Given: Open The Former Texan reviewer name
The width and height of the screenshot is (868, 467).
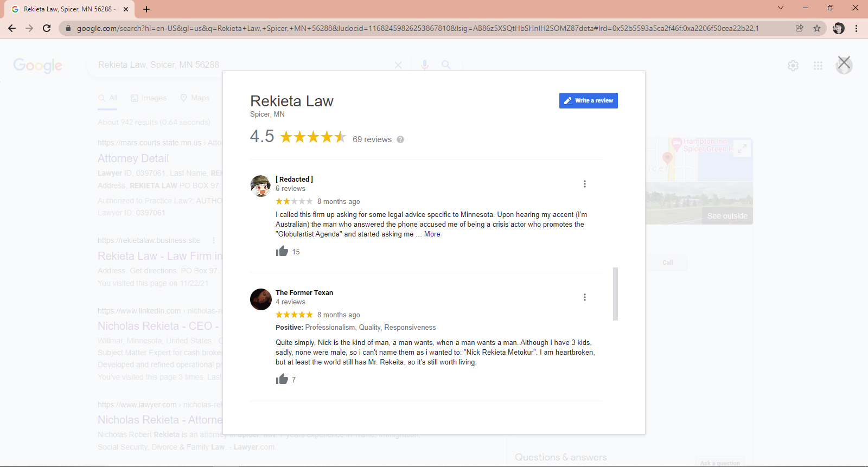Looking at the screenshot, I should pos(304,292).
